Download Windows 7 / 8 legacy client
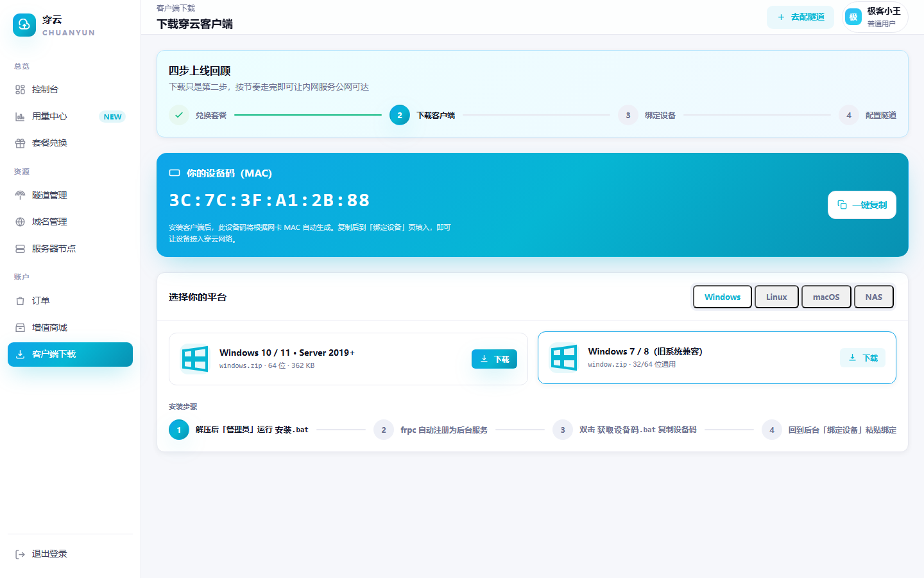 click(x=862, y=358)
